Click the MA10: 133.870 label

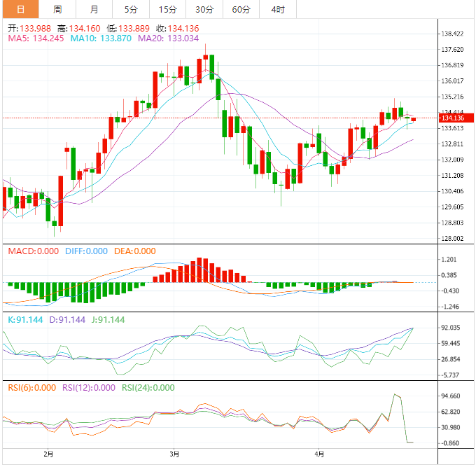[x=101, y=39]
